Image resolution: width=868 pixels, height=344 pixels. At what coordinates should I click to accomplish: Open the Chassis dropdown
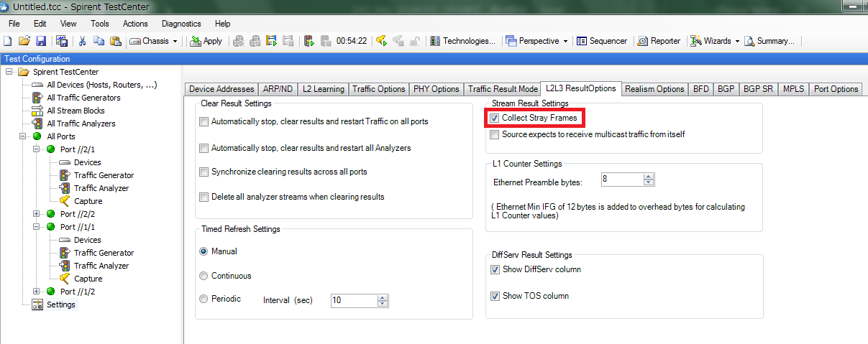[x=154, y=41]
